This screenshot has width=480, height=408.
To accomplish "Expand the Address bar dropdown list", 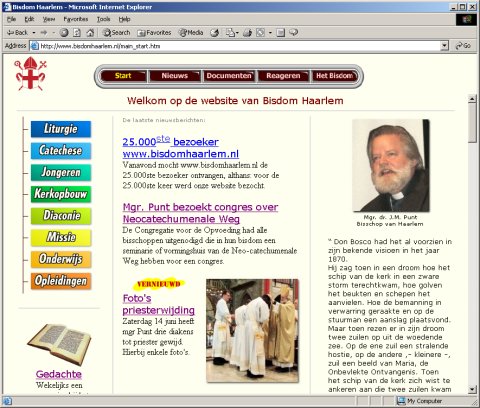I will coord(444,46).
